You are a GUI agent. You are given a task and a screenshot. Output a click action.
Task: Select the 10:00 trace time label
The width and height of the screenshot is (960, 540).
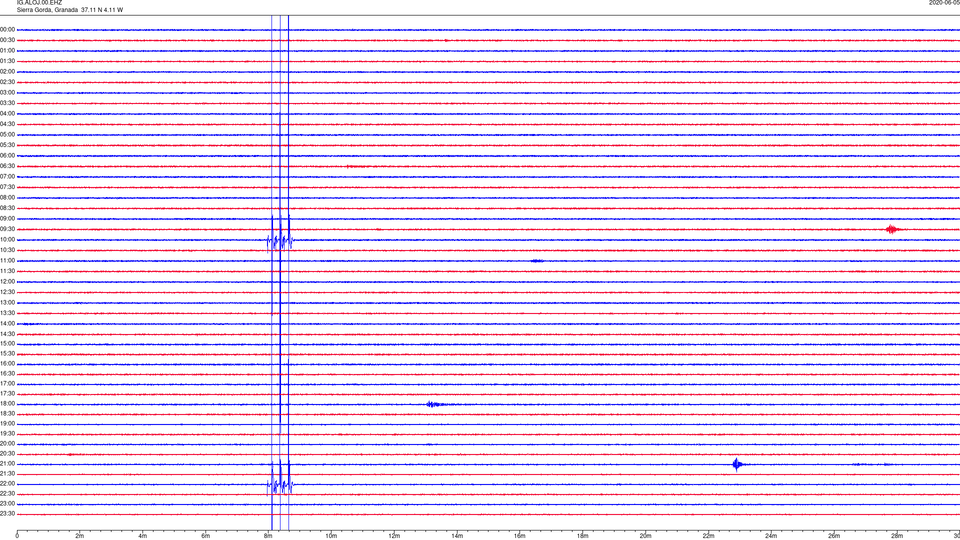(7, 239)
